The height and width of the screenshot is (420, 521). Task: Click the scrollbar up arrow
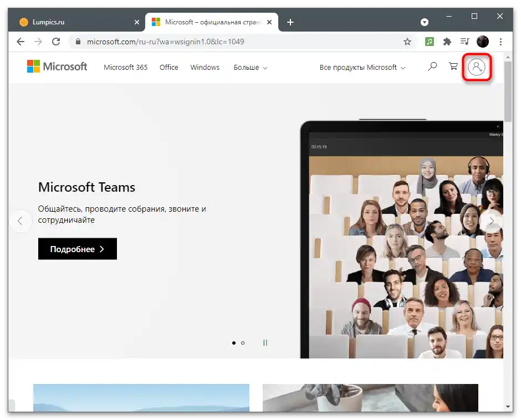pyautogui.click(x=508, y=57)
